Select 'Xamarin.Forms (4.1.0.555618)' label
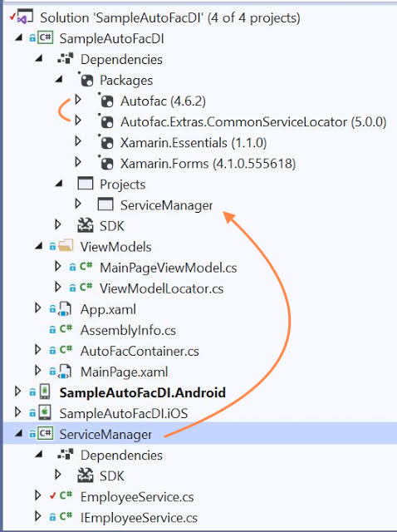 tap(208, 164)
